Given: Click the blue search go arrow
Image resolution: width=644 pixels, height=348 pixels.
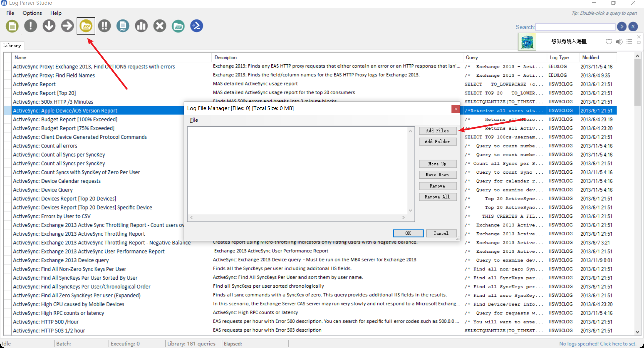Looking at the screenshot, I should [622, 26].
